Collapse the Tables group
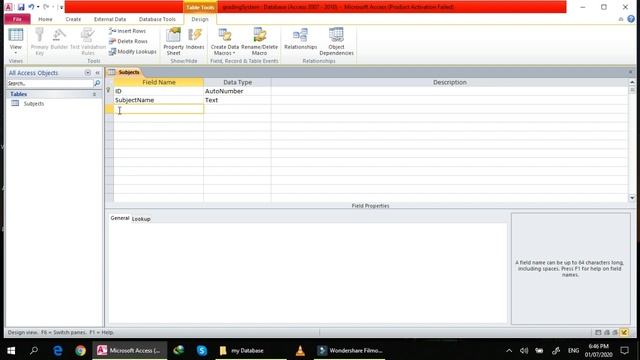This screenshot has height=360, width=640. 94,94
